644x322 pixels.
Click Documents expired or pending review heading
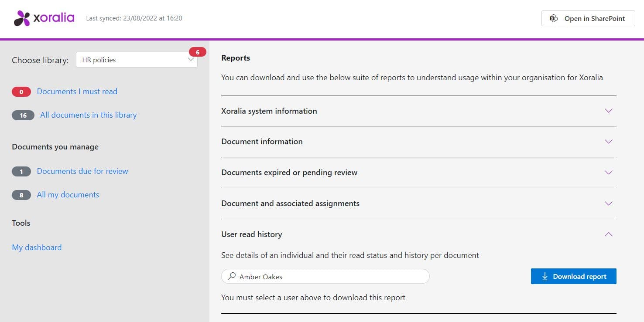click(289, 173)
